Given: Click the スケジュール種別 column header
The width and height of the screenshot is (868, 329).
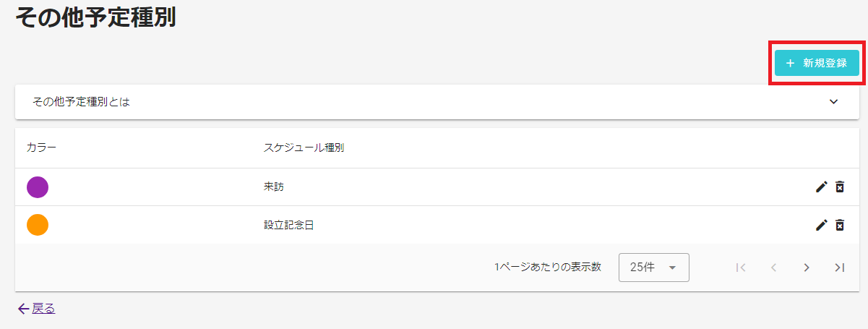Looking at the screenshot, I should 304,148.
